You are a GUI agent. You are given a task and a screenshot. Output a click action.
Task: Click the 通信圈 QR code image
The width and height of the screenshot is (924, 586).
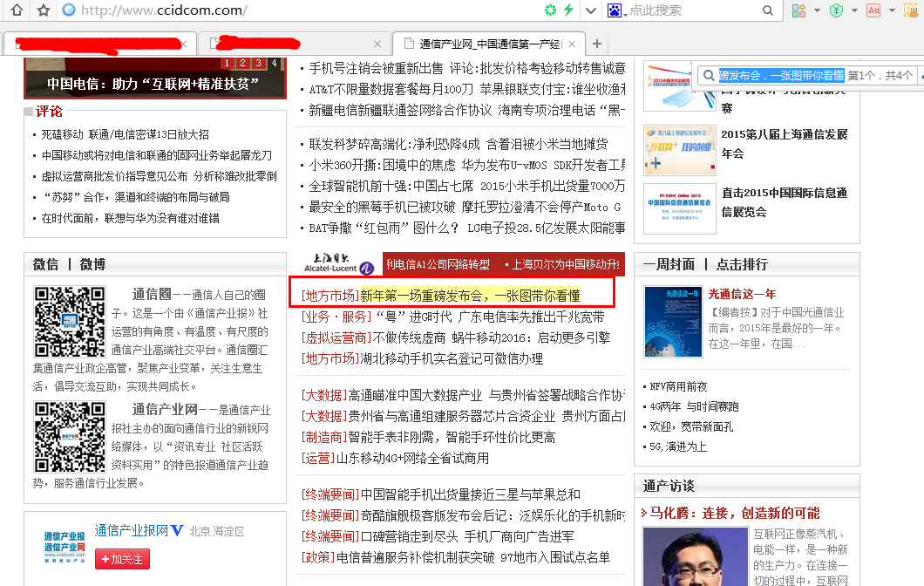pos(70,321)
